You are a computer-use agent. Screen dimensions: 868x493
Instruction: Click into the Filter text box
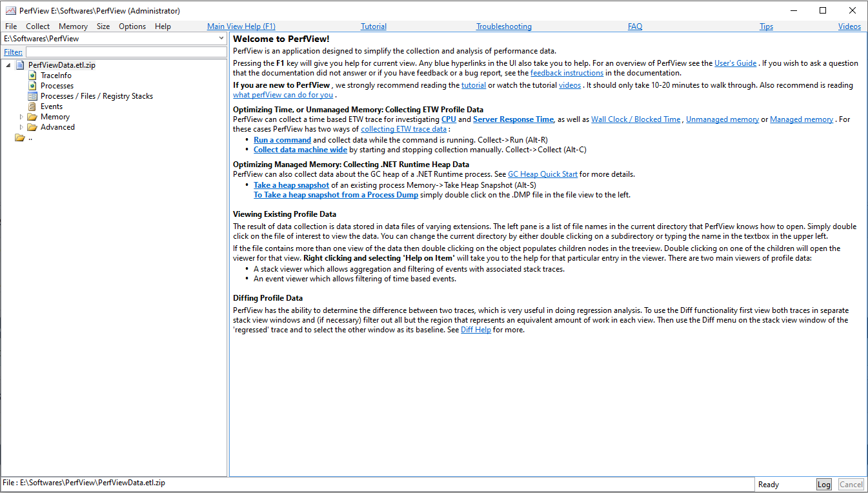(x=126, y=52)
